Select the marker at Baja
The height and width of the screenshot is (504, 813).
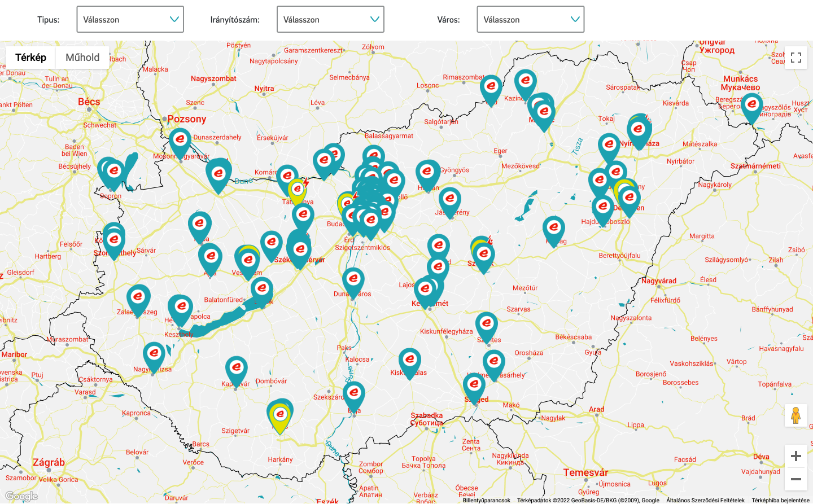pyautogui.click(x=353, y=397)
